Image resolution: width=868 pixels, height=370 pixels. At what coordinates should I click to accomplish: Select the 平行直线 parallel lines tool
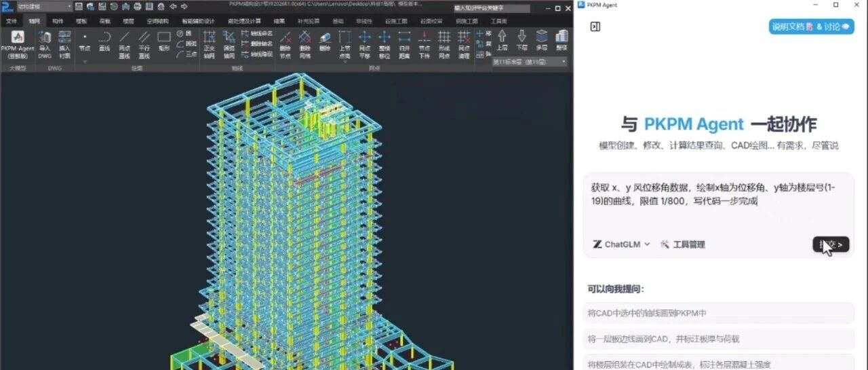(x=144, y=44)
